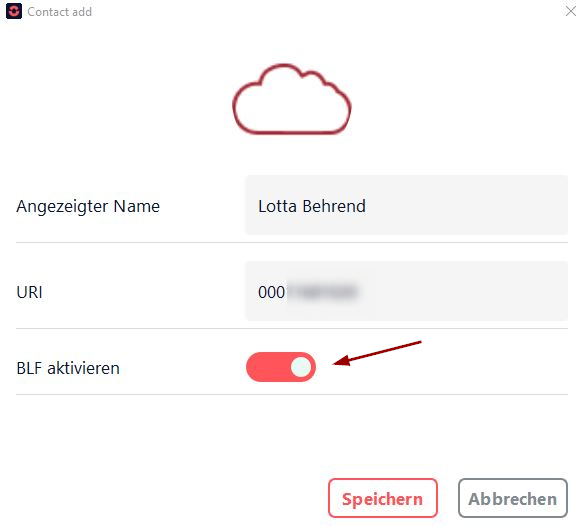Cancel with the Abbrechen button

pyautogui.click(x=513, y=498)
